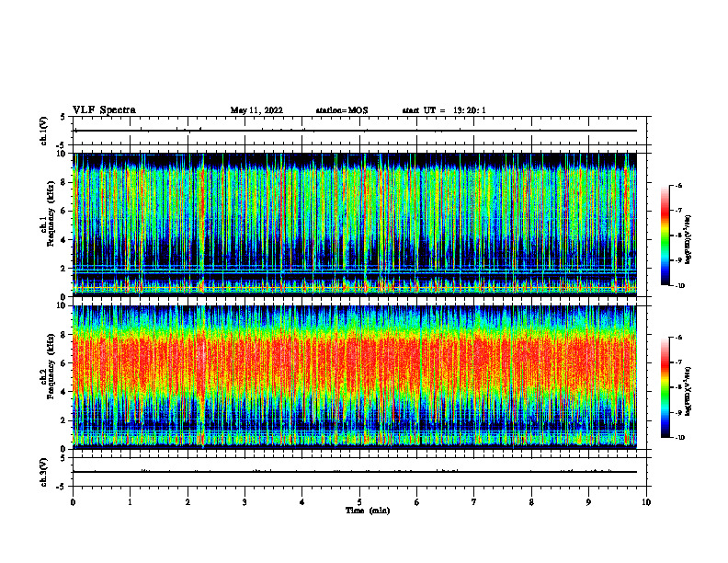Click the ch.1 spectrogram color scale bar

(665, 236)
